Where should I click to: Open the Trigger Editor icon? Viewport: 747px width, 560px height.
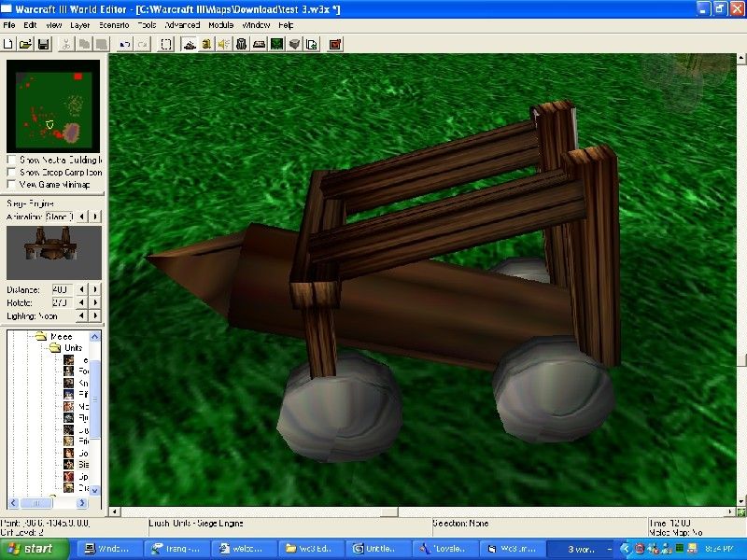206,44
